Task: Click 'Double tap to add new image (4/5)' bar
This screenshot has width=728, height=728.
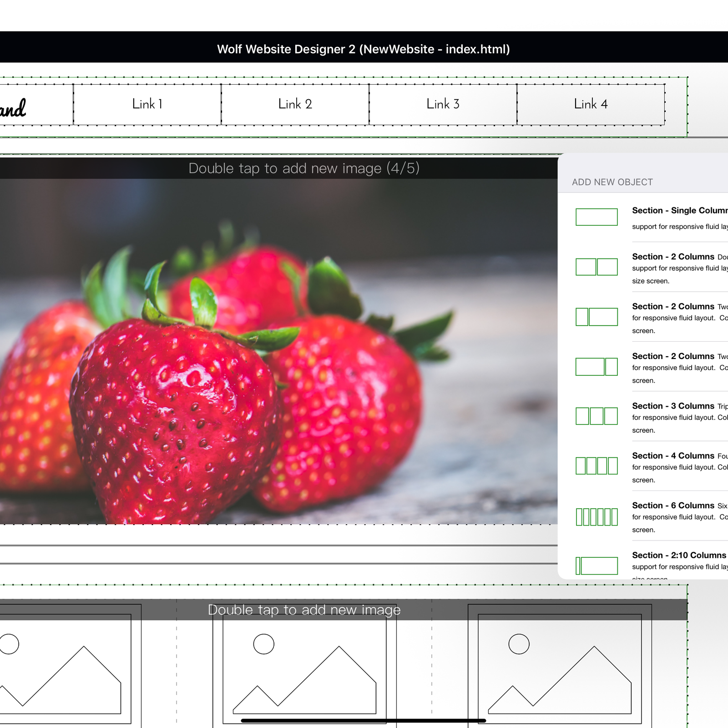Action: tap(278, 168)
